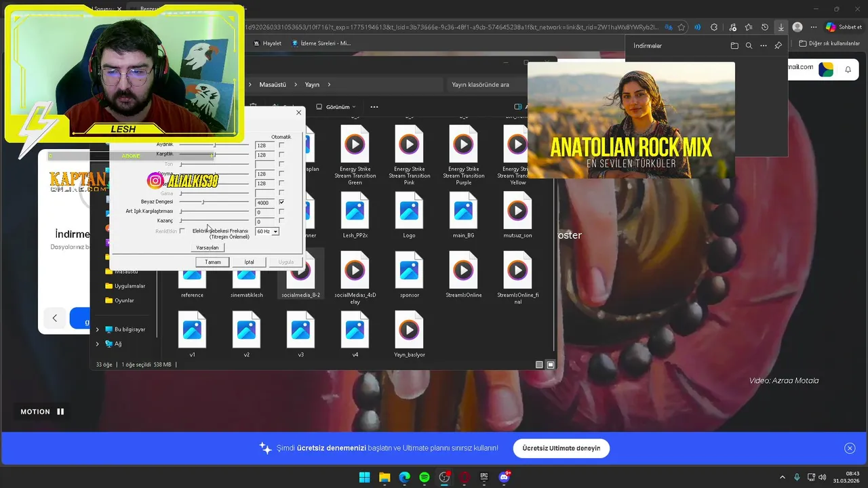Image resolution: width=868 pixels, height=488 pixels.
Task: Toggle automatic checkbox for Aydınlık
Action: 281,145
